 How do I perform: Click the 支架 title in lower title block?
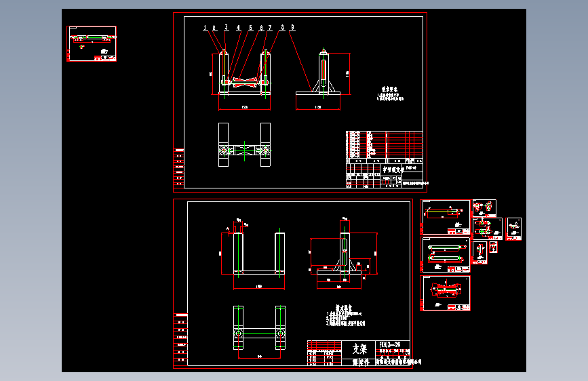coord(359,349)
